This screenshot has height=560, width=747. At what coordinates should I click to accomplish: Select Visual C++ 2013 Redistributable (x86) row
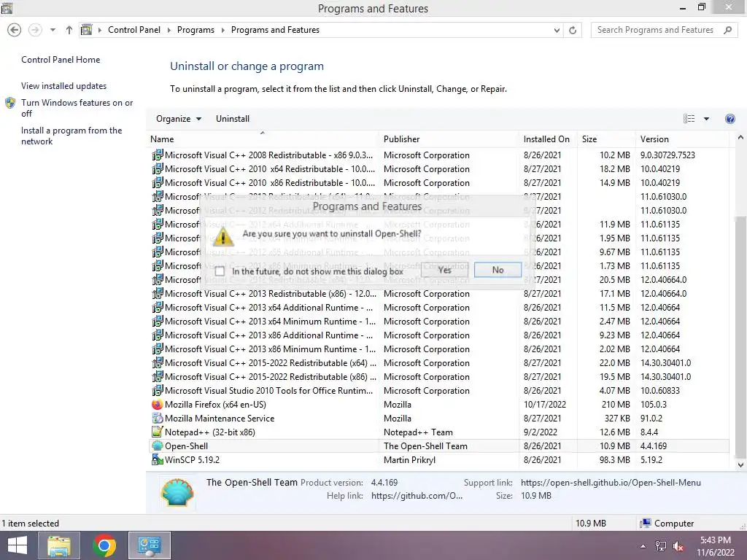[438, 294]
